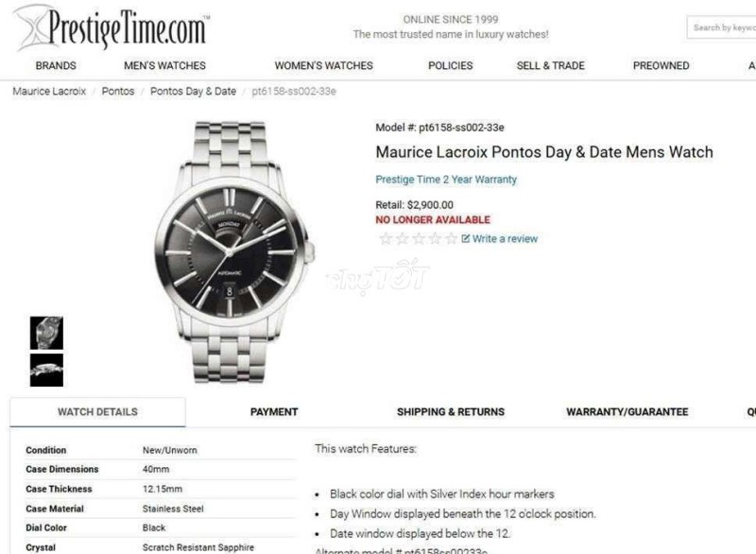Select the third rating star
Viewport: 756px width, 554px height.
coord(419,238)
